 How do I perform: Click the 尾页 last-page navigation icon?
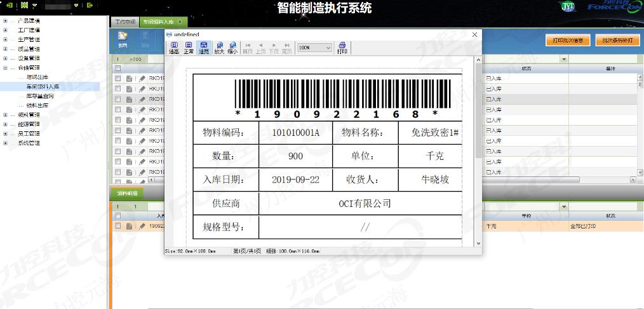287,48
